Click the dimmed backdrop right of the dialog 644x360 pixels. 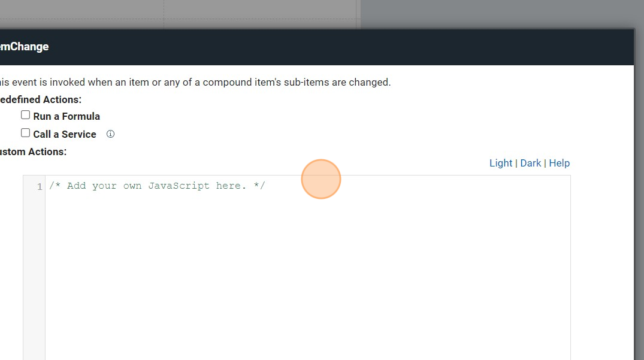[x=639, y=180]
